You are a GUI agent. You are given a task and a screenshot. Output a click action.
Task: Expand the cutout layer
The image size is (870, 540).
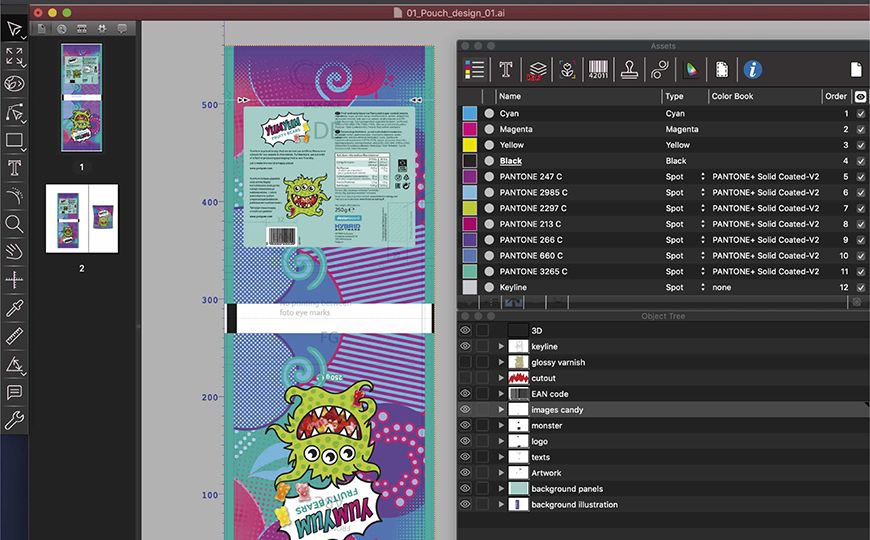tap(501, 378)
